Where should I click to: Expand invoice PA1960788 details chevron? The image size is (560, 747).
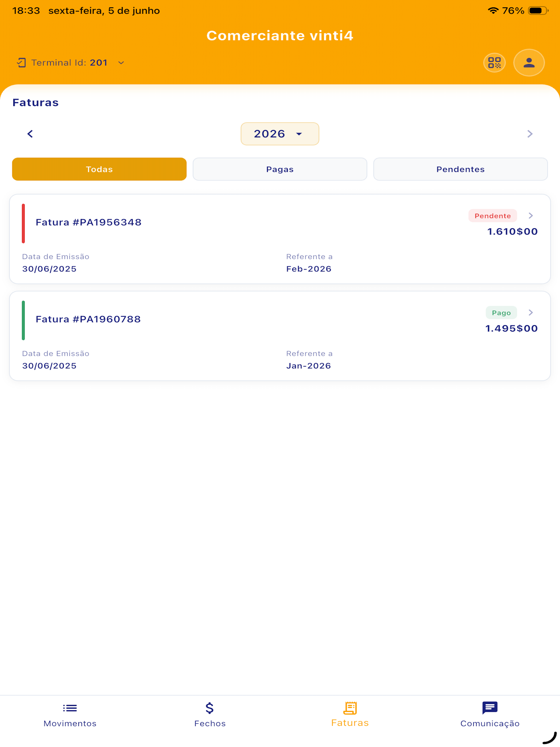531,313
